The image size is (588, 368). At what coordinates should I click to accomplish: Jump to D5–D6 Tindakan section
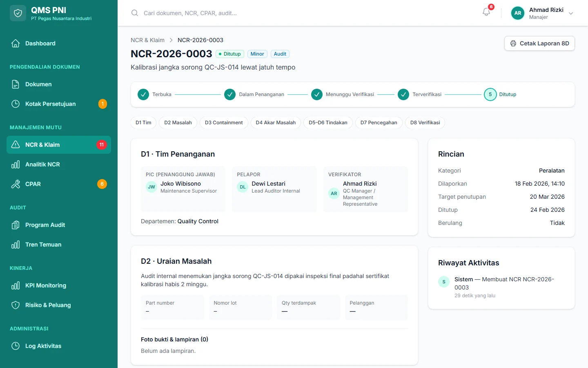tap(328, 123)
